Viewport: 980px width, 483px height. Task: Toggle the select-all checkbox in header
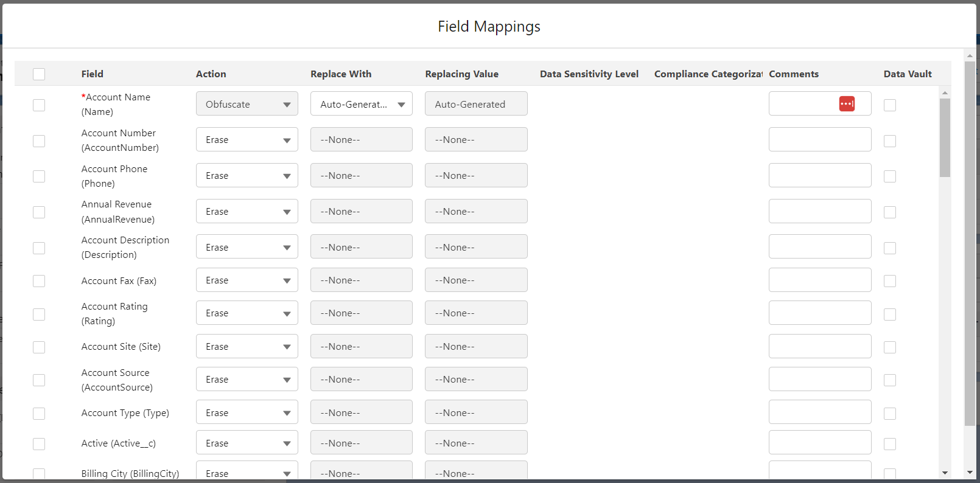(39, 74)
